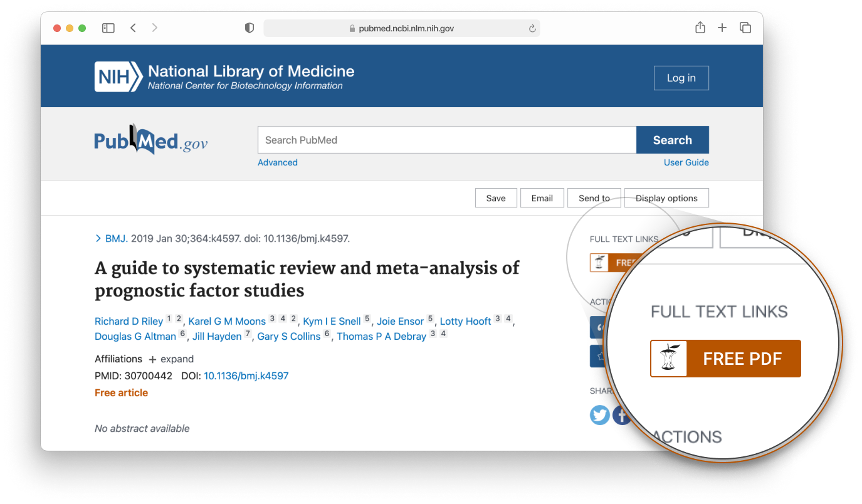The image size is (862, 504).
Task: Go back with the left arrow
Action: click(x=133, y=28)
